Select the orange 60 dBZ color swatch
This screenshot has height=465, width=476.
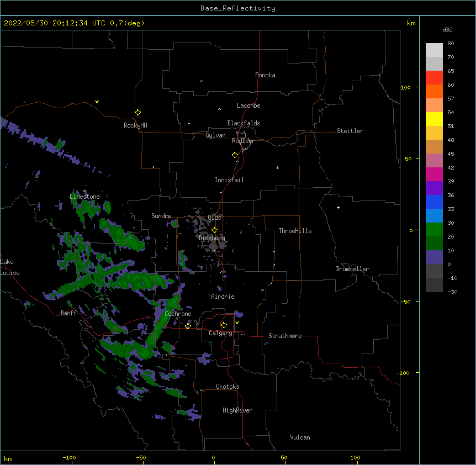pos(434,91)
